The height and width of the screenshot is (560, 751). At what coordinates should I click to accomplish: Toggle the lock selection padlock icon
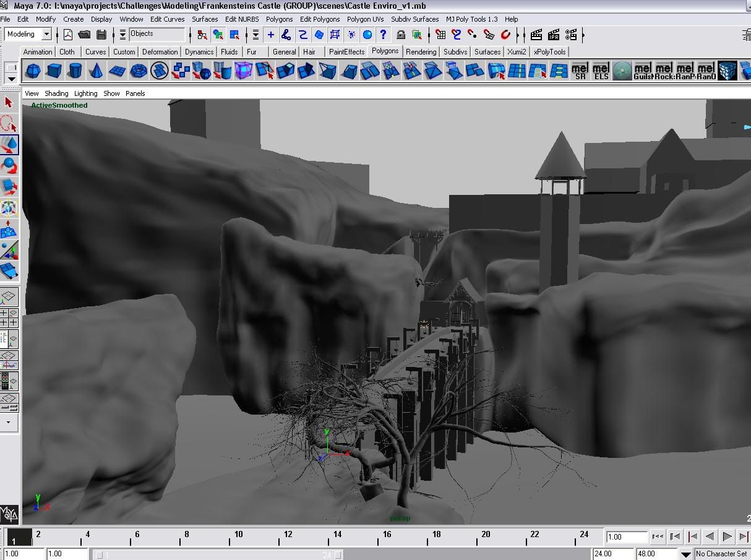401,35
